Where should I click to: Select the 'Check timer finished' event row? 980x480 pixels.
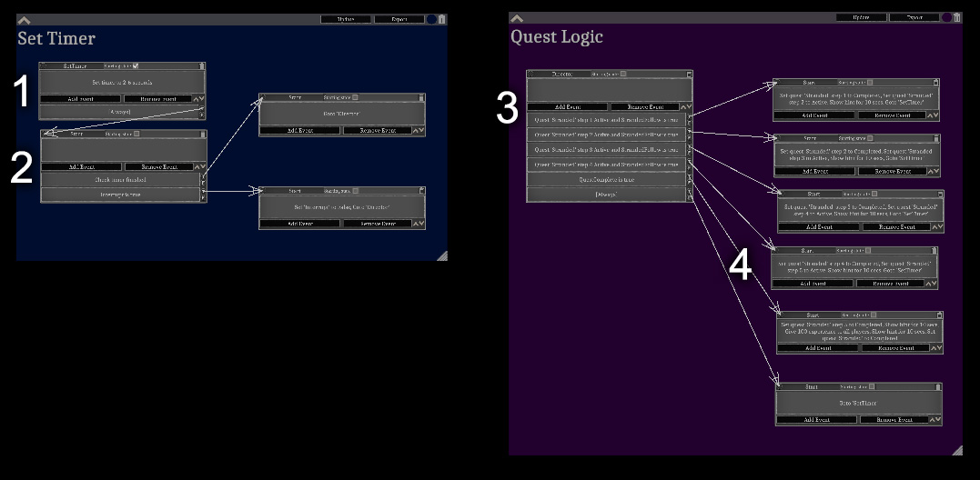click(x=120, y=180)
